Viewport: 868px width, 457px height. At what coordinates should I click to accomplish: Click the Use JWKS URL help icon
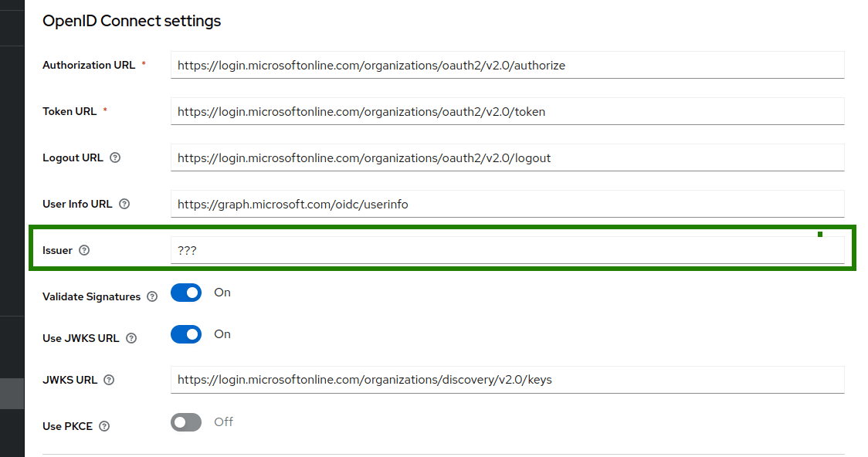(131, 337)
